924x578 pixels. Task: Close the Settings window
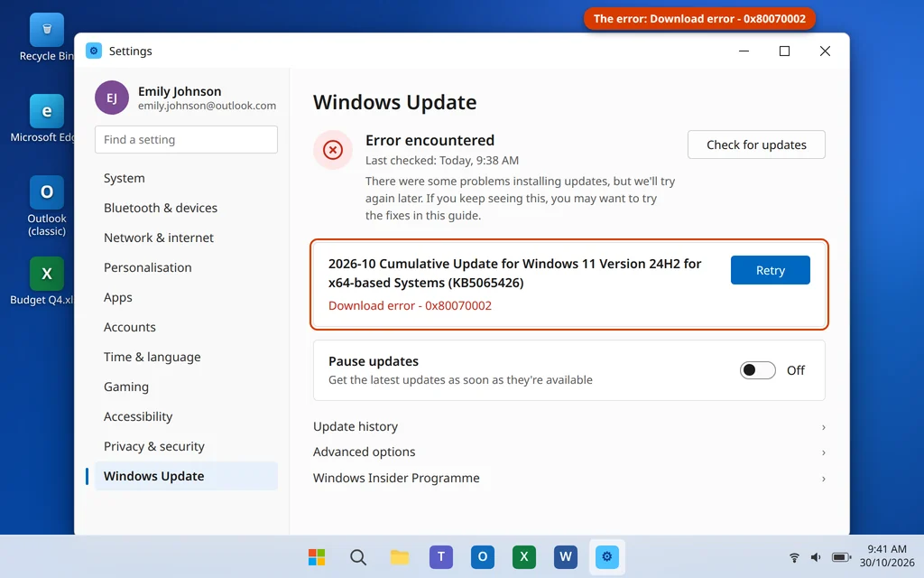point(825,51)
